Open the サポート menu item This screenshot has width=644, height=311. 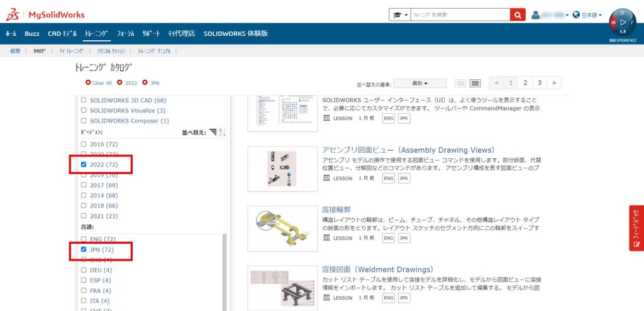click(x=151, y=34)
